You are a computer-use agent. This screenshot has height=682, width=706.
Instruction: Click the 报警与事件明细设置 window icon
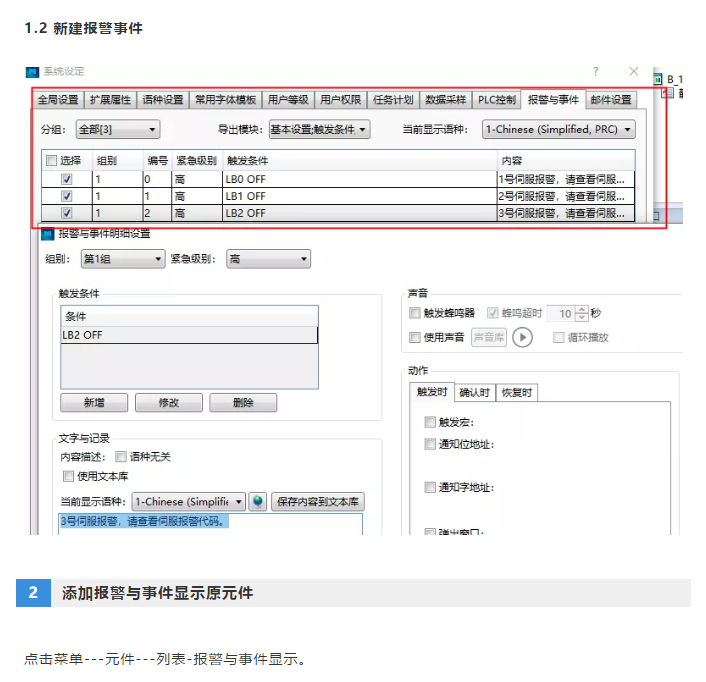[47, 234]
